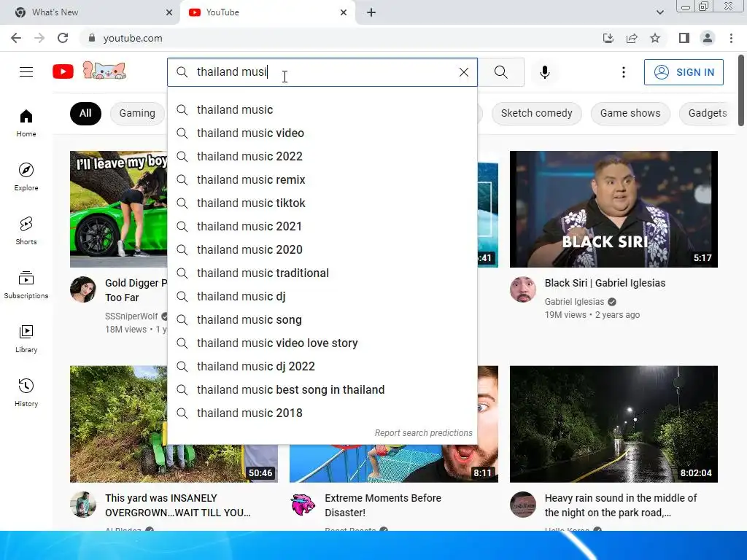Image resolution: width=747 pixels, height=560 pixels.
Task: Bookmark this page with the star icon
Action: tap(655, 38)
